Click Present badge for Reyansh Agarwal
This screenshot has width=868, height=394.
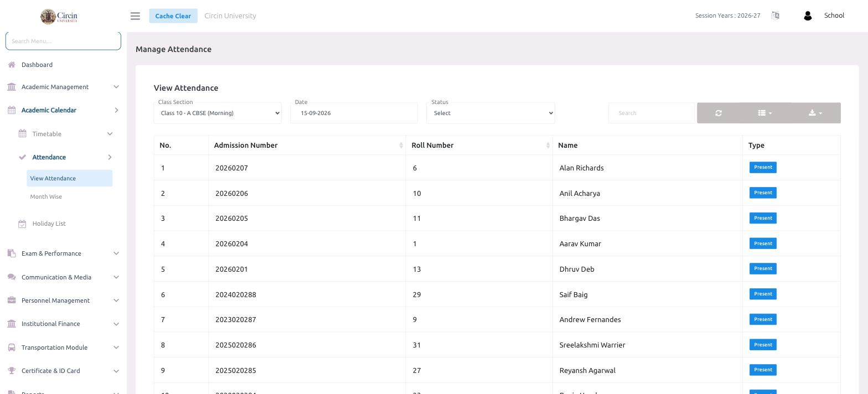(x=763, y=370)
